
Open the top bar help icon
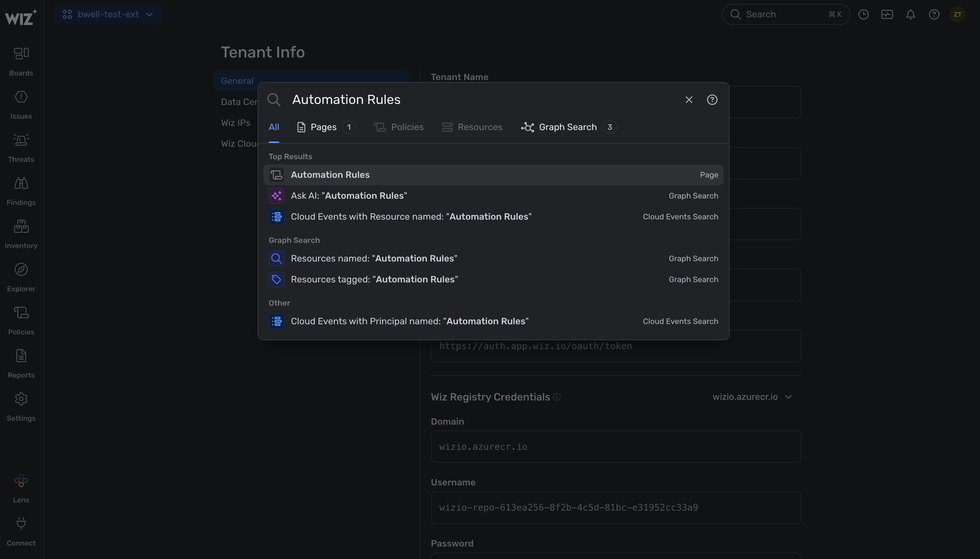click(934, 15)
